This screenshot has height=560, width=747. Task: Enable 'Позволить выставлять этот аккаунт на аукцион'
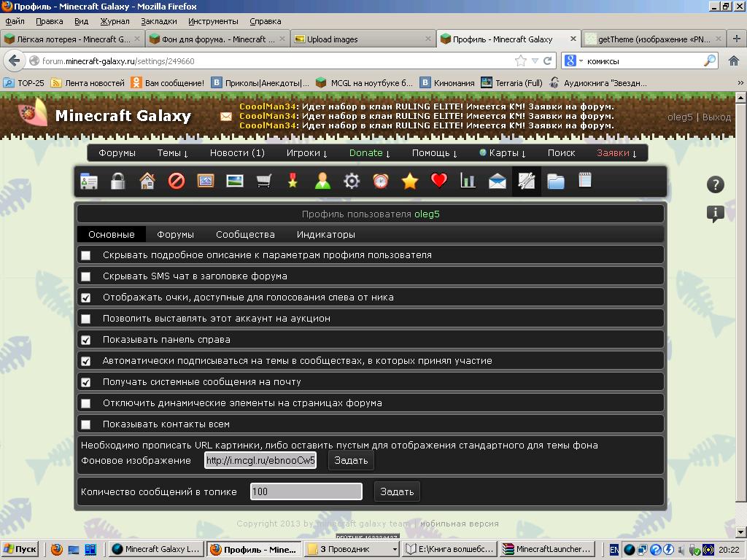pos(86,319)
